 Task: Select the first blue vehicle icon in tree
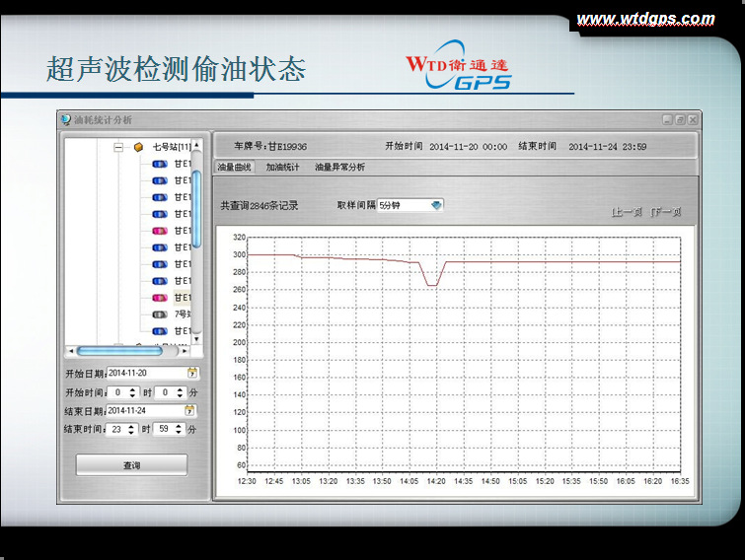click(x=159, y=165)
